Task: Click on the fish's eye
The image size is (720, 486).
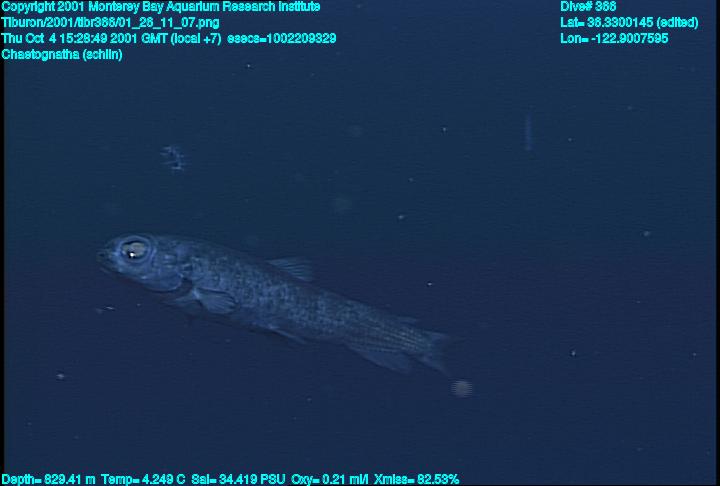Action: [x=134, y=250]
